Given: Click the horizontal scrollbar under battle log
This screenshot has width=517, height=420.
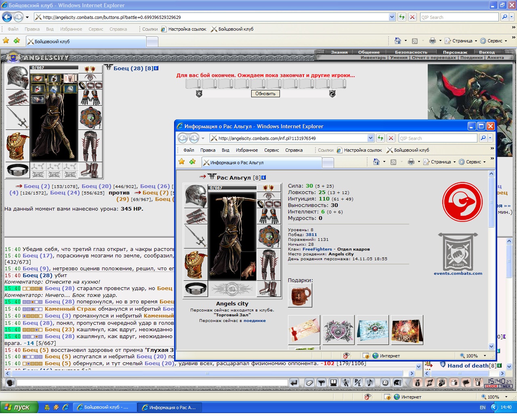Looking at the screenshot, I should tap(207, 373).
